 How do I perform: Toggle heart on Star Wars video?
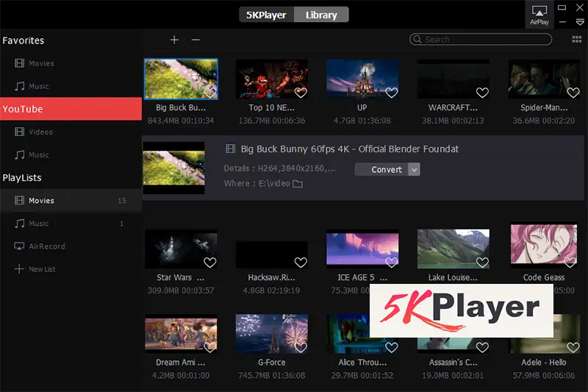pos(210,263)
